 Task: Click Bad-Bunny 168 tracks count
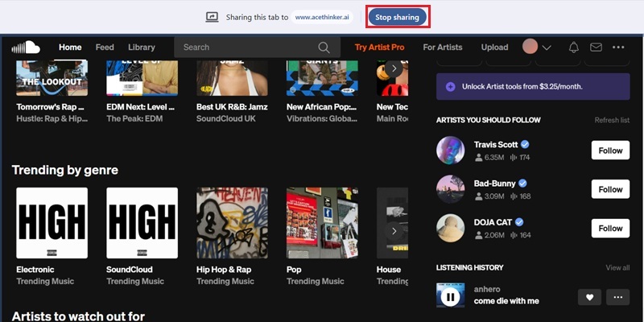(520, 196)
